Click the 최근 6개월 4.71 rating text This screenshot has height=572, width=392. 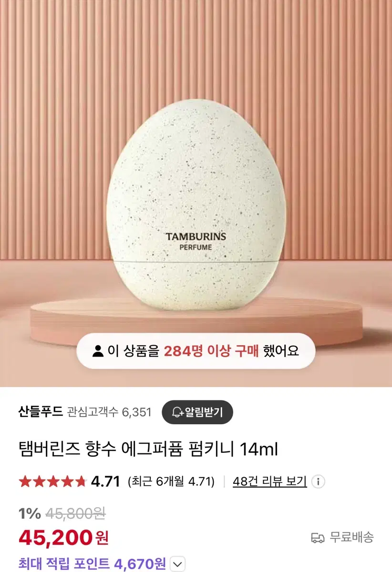[x=171, y=481]
